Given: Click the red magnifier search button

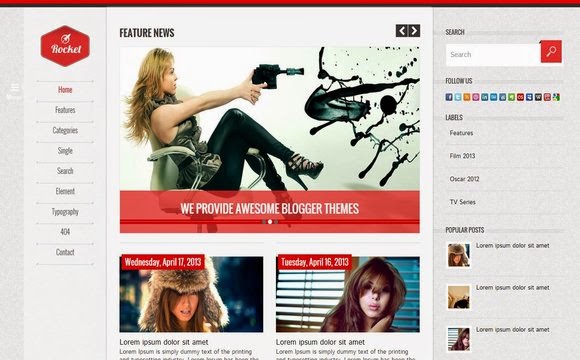Looking at the screenshot, I should pyautogui.click(x=551, y=51).
